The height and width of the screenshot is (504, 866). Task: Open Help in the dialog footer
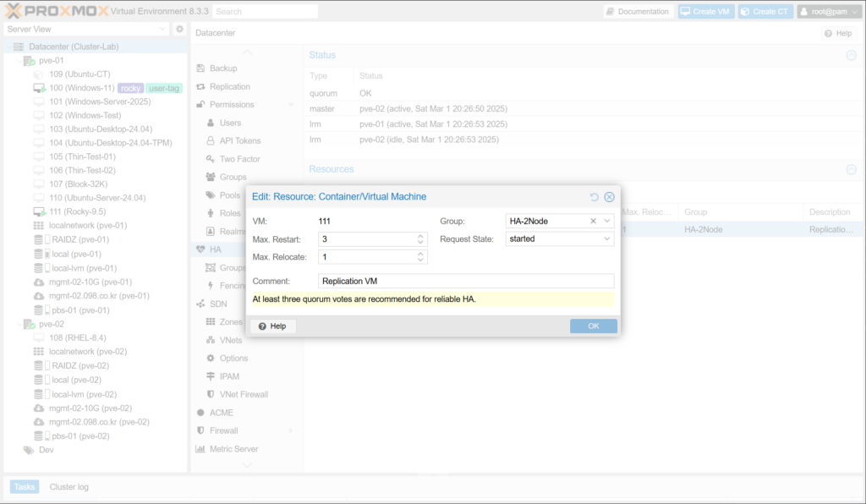click(271, 326)
